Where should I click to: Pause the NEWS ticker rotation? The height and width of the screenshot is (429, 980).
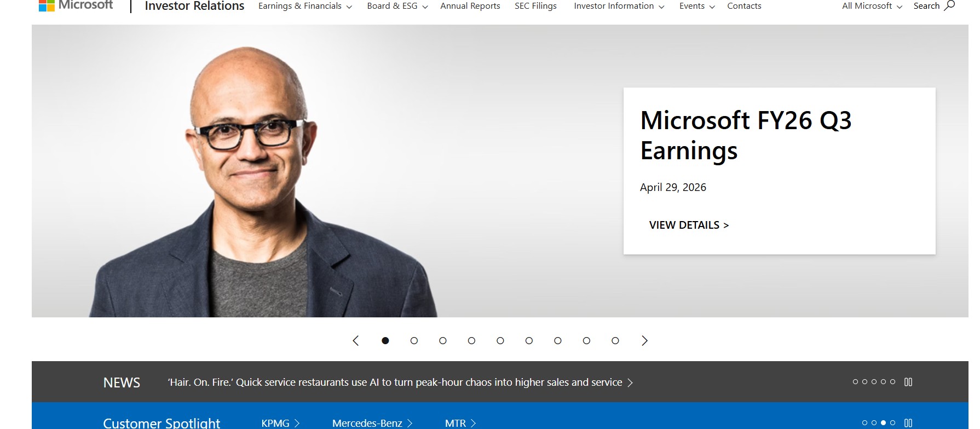908,382
